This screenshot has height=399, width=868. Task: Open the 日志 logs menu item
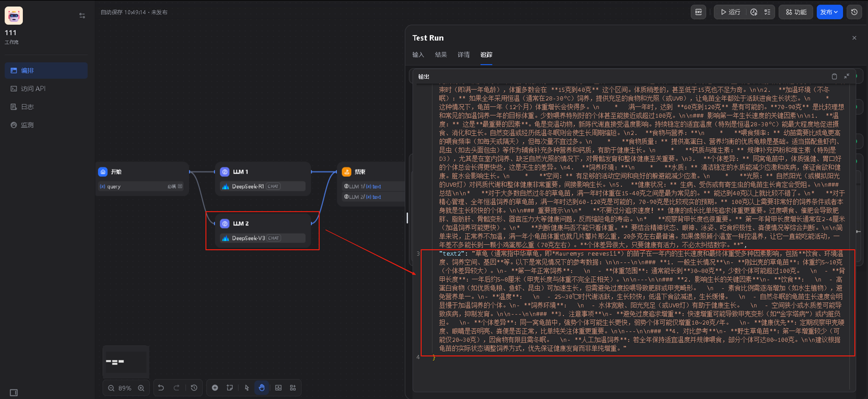[46, 107]
